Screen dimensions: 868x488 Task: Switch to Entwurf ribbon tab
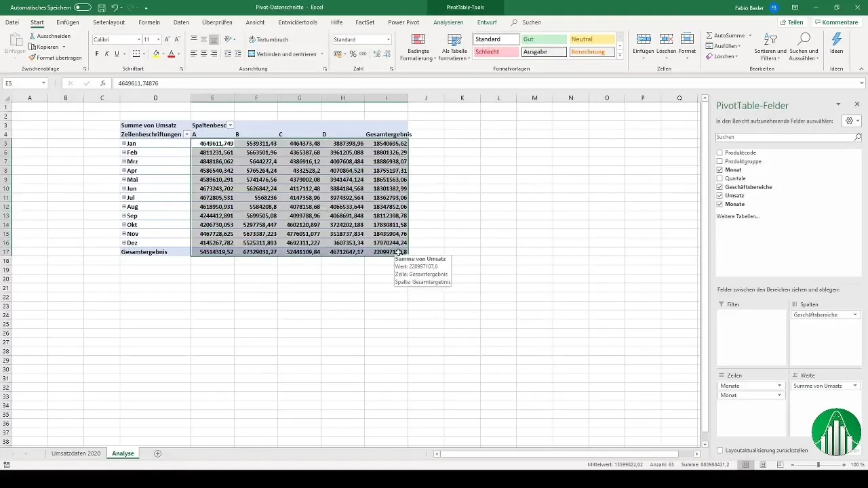point(487,22)
